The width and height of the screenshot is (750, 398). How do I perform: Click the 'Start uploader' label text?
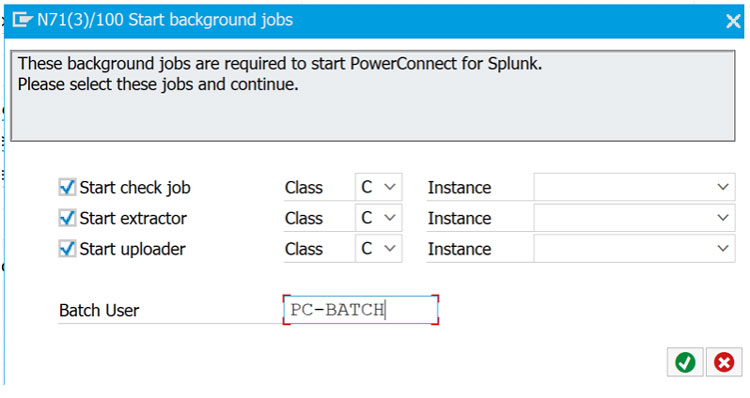[x=132, y=249]
